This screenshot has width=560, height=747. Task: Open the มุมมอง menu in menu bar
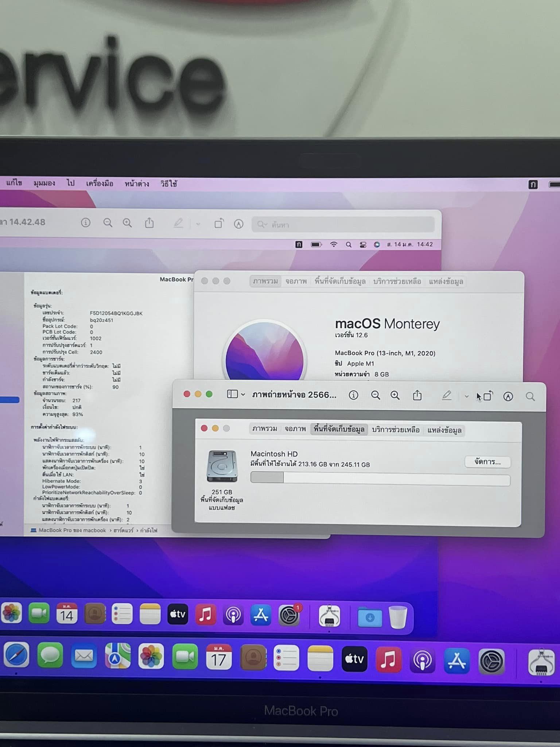pos(44,183)
